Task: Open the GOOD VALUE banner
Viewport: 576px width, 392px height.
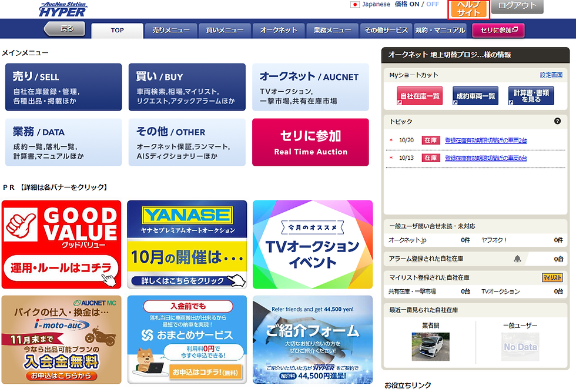Action: click(61, 244)
